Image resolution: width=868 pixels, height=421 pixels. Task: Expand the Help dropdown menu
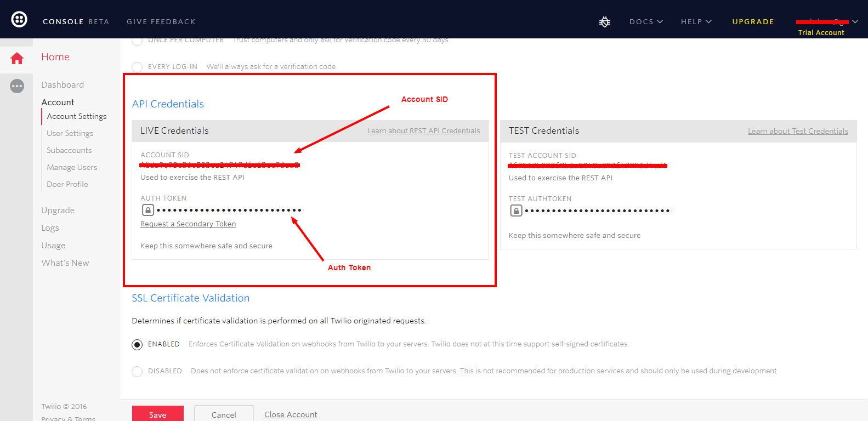(x=696, y=22)
